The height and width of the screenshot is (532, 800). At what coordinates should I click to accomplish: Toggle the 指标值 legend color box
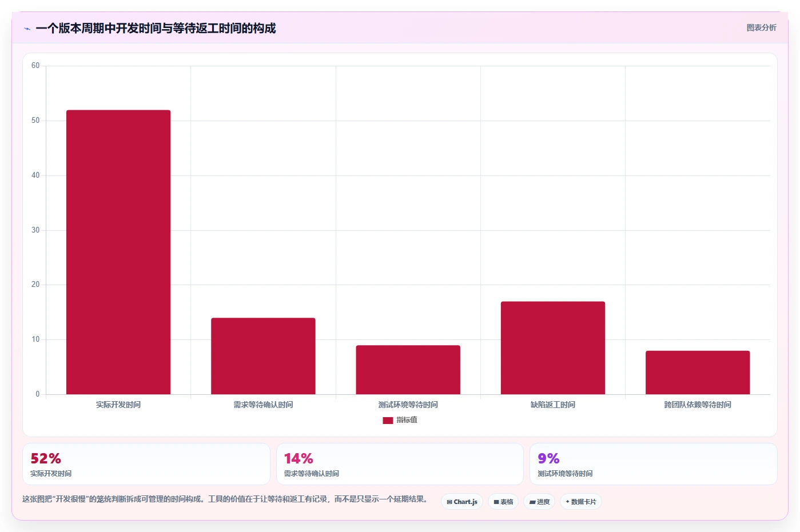(x=388, y=420)
